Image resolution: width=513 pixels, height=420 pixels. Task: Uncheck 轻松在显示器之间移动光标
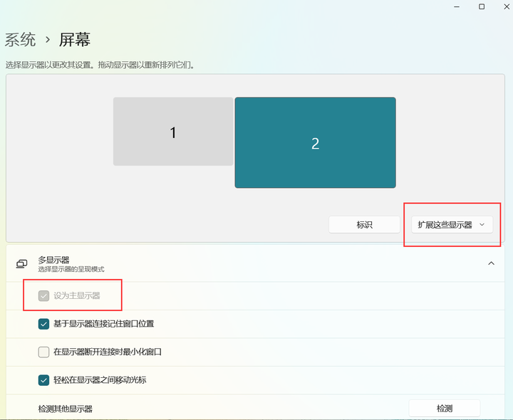coord(44,380)
